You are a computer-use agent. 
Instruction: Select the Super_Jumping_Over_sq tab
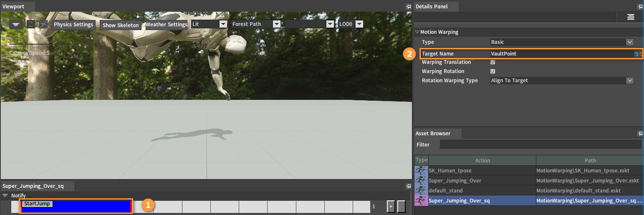[37, 186]
